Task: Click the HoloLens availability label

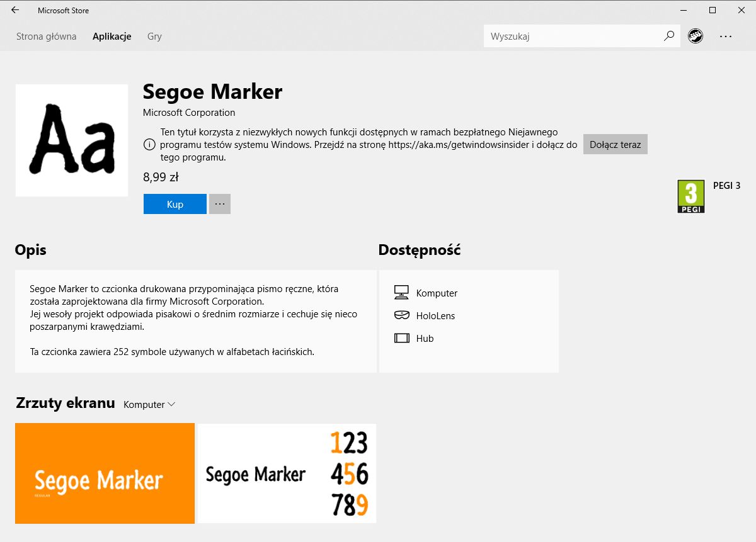Action: click(435, 316)
